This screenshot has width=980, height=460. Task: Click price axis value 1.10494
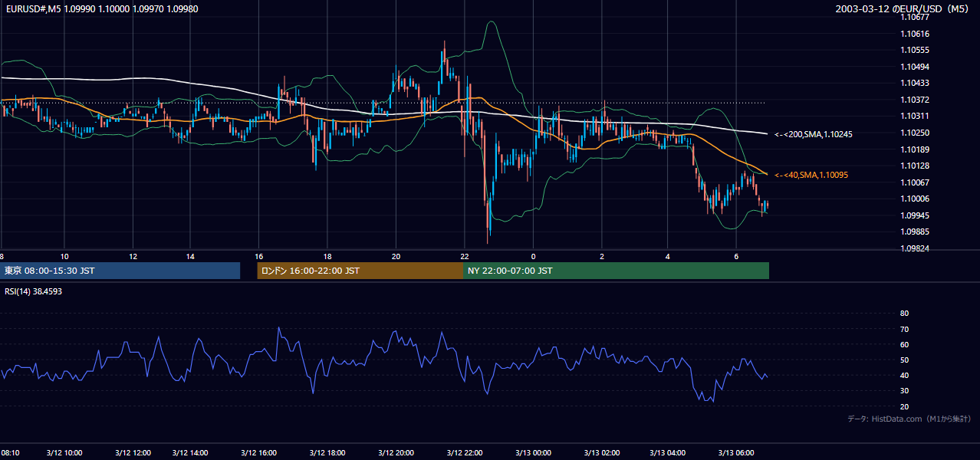pyautogui.click(x=914, y=67)
